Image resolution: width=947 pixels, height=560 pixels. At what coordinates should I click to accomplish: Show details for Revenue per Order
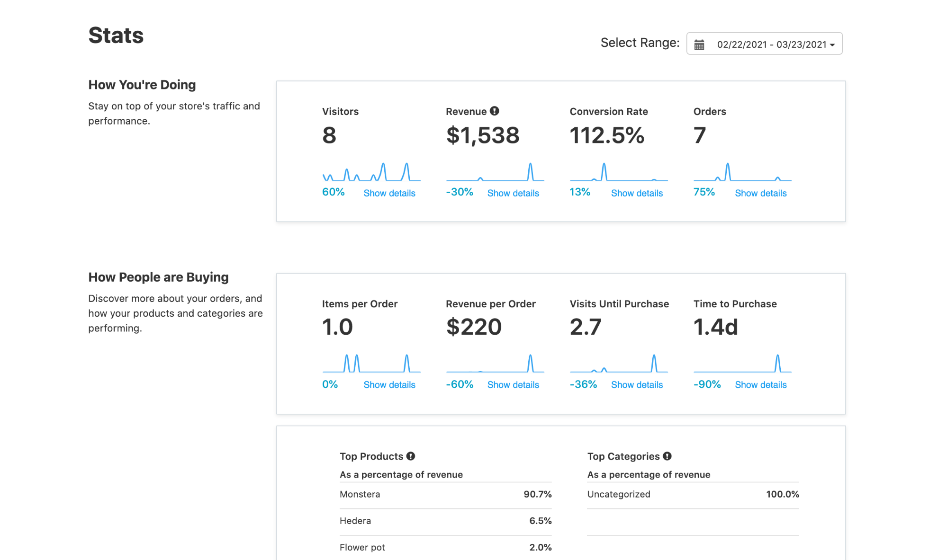513,384
